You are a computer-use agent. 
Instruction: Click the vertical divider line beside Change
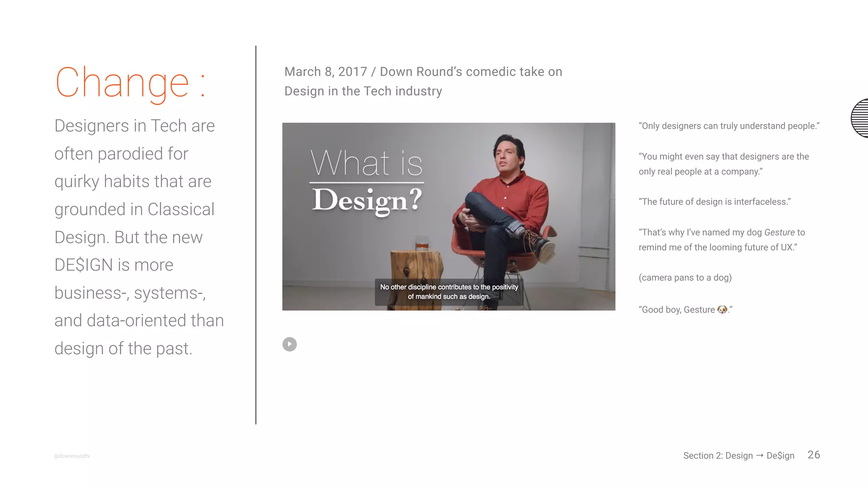pos(256,235)
